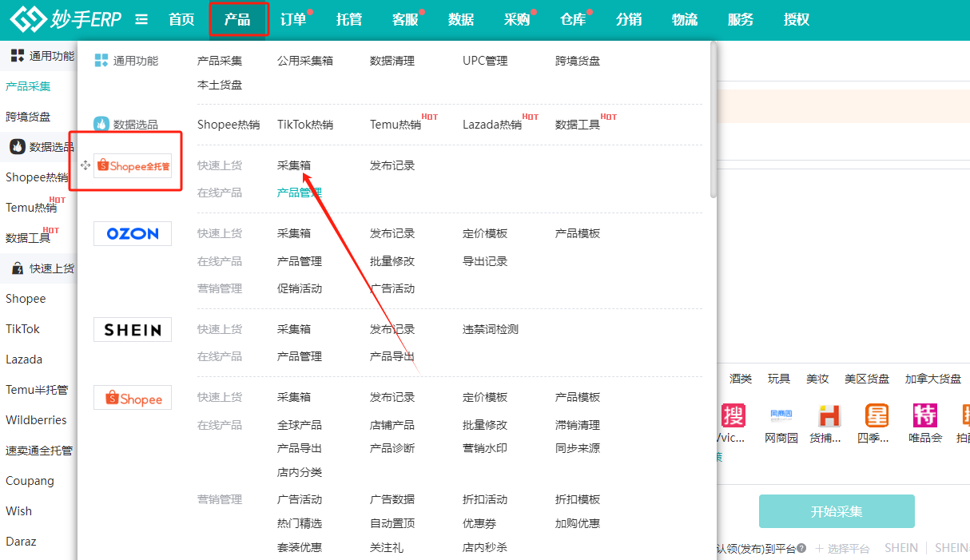The width and height of the screenshot is (970, 560).
Task: Open 产品导出 in the SHEIN section
Action: tap(392, 356)
